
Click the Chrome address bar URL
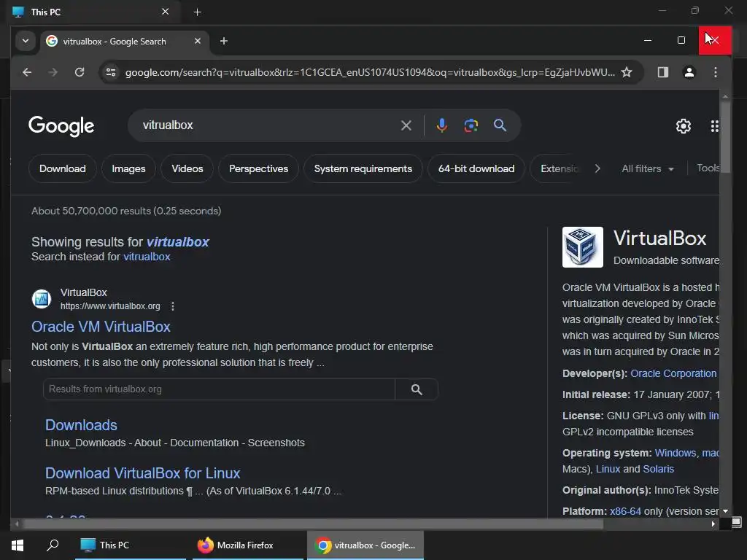(x=370, y=72)
